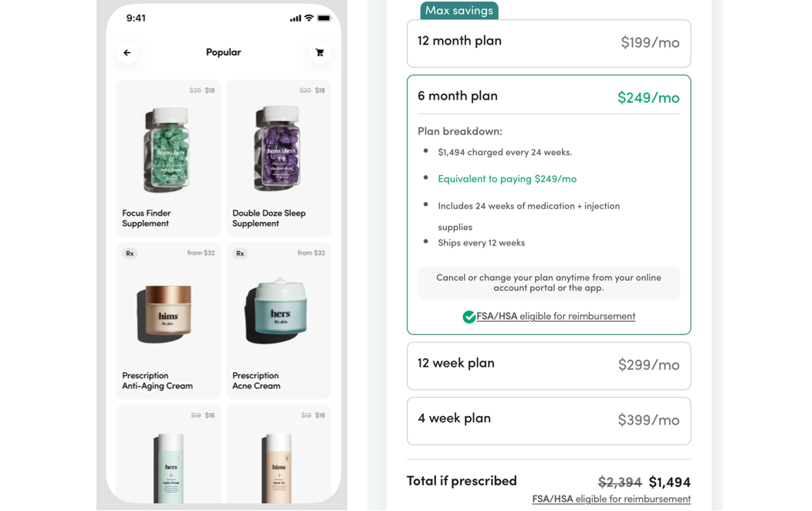Open the Prescription Anti-Aging Cream card
812x511 pixels.
(168, 320)
